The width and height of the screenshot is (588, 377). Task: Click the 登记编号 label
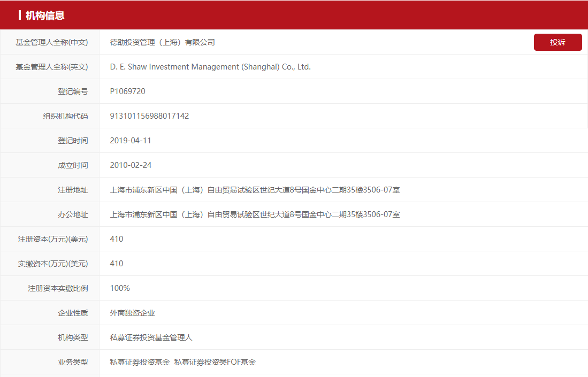pos(73,91)
